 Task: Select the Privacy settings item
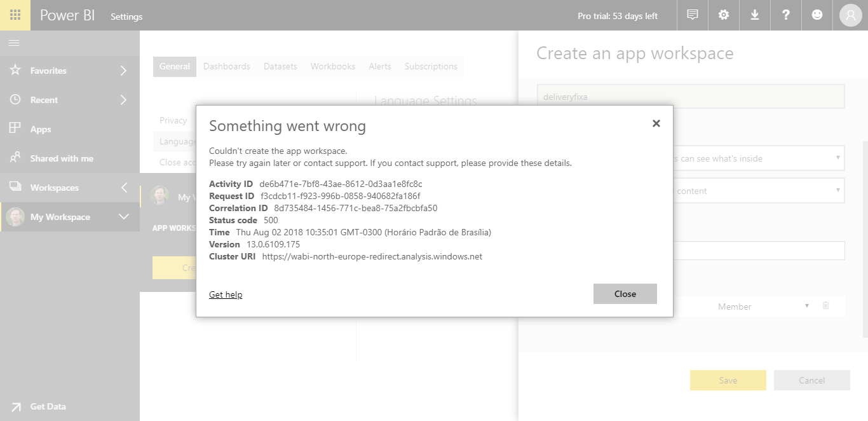[x=173, y=120]
